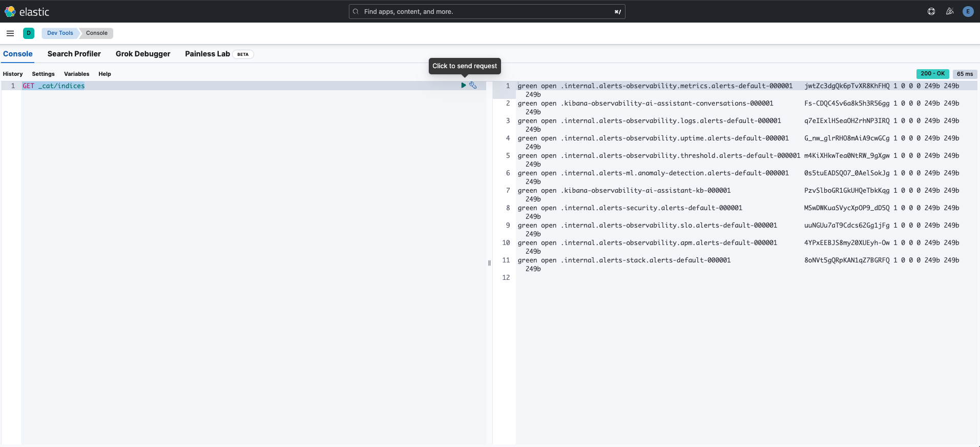
Task: Open console Settings
Action: pyautogui.click(x=43, y=74)
